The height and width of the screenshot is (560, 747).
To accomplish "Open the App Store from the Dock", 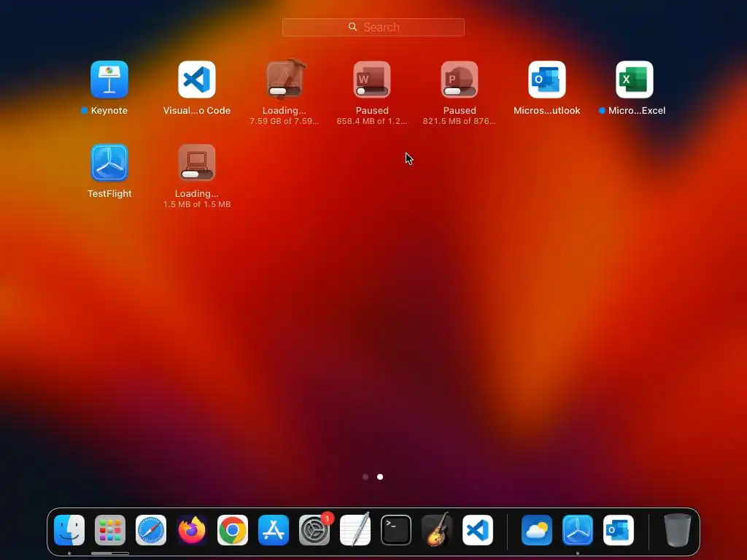I will tap(274, 530).
